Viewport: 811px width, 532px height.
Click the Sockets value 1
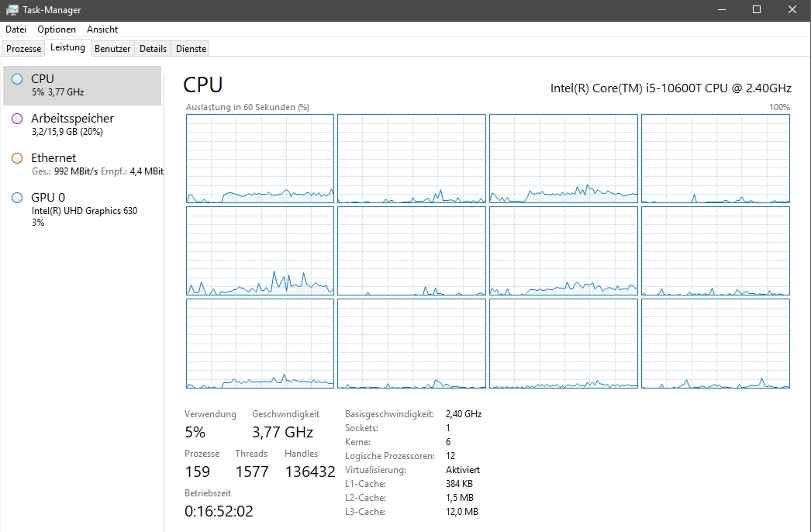448,428
